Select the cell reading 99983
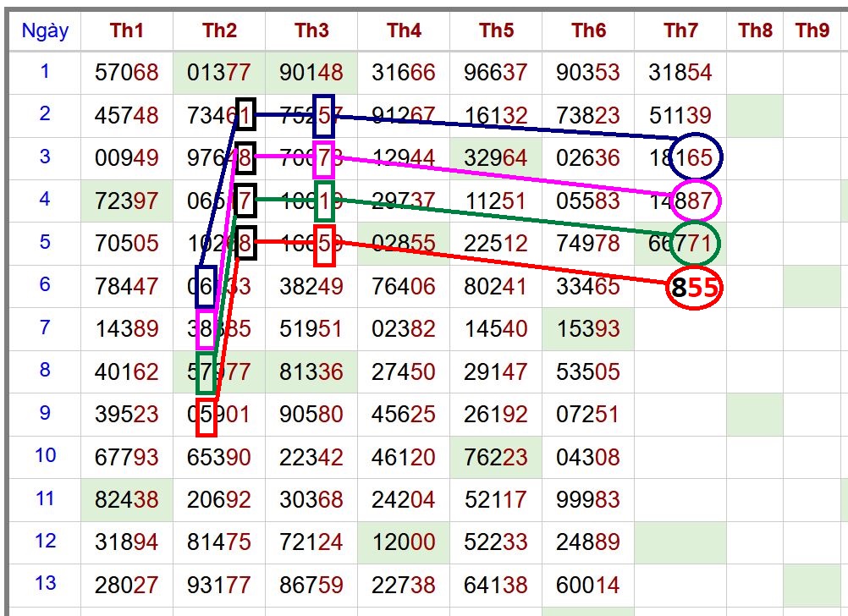848x616 pixels. [x=588, y=500]
